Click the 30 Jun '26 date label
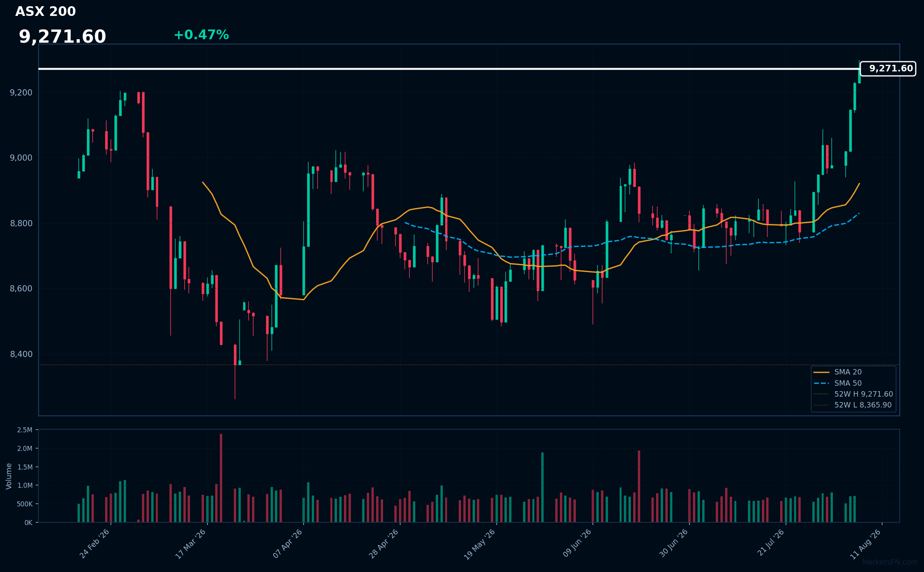924x572 pixels. coord(674,543)
